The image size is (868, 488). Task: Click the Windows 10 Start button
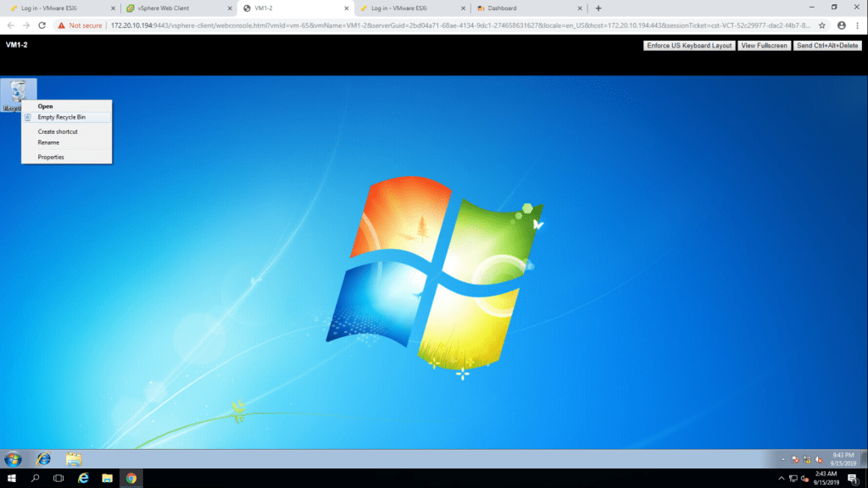coord(11,479)
